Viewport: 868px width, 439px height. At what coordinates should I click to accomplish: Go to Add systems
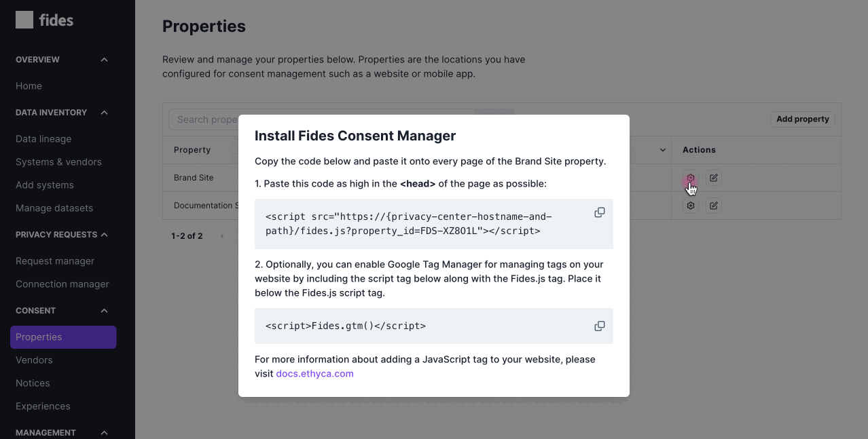[x=45, y=185]
